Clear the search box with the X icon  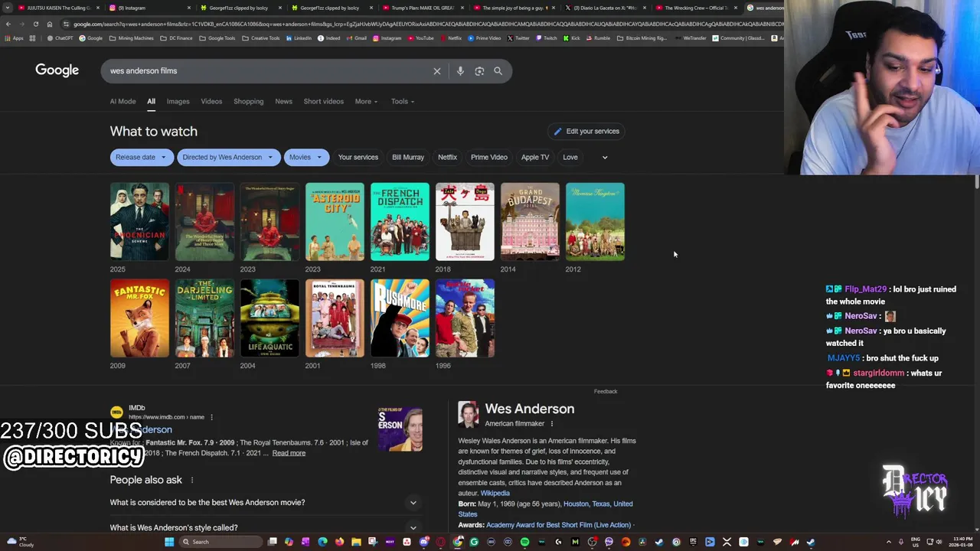[437, 71]
